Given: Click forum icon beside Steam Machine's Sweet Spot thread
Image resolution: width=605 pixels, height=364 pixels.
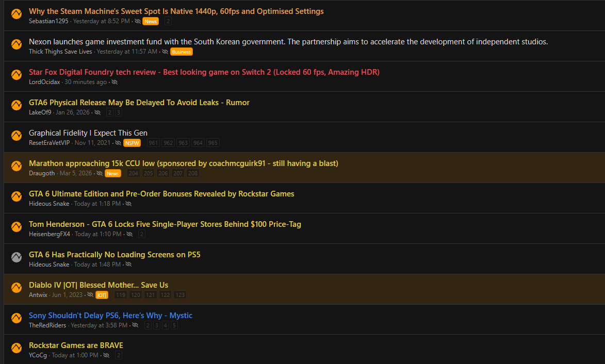Looking at the screenshot, I should pos(16,14).
